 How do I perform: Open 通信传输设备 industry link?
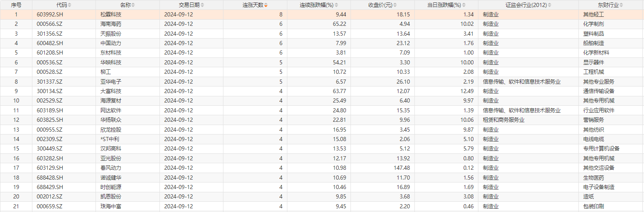[x=599, y=91]
